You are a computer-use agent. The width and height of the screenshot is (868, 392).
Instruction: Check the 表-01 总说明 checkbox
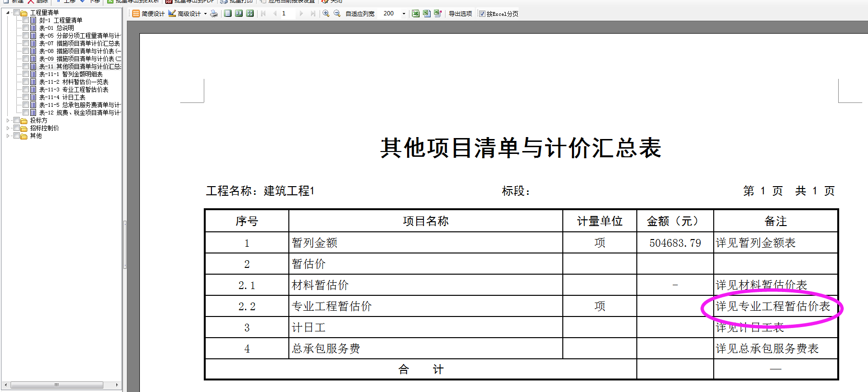coord(25,28)
